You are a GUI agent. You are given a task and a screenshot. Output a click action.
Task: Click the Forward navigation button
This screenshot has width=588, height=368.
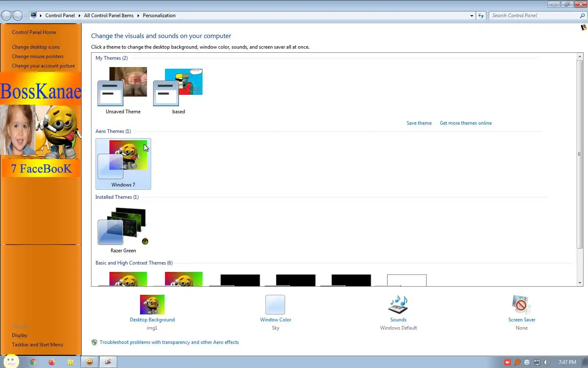(18, 16)
